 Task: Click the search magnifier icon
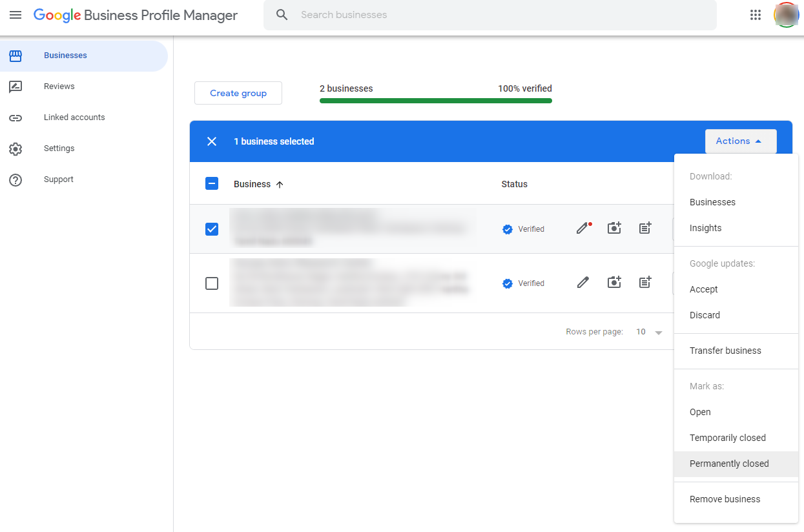(282, 15)
